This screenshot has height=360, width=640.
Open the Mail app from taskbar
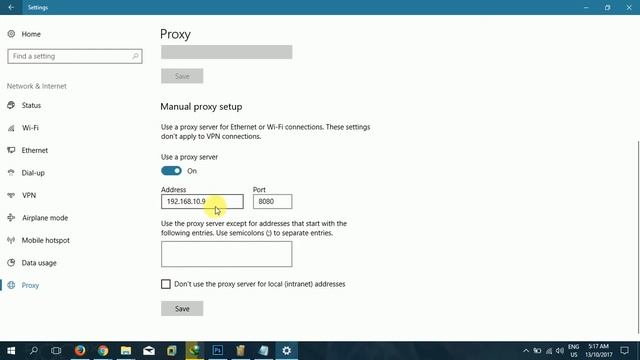pos(149,351)
